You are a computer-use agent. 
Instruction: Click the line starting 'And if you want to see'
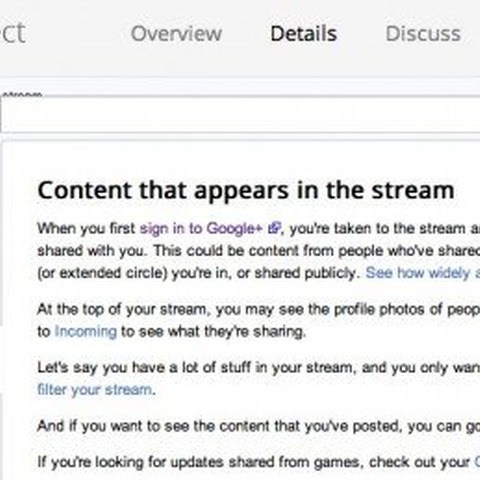point(259,426)
